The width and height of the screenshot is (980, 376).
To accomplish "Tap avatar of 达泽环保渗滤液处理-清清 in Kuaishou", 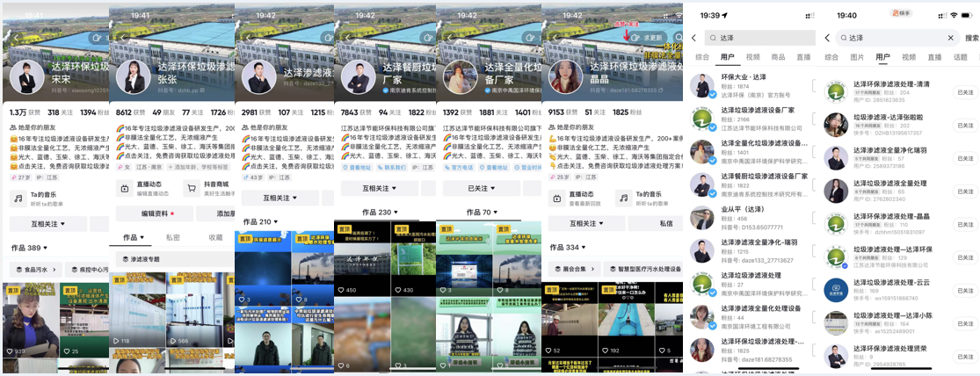I will pyautogui.click(x=836, y=91).
